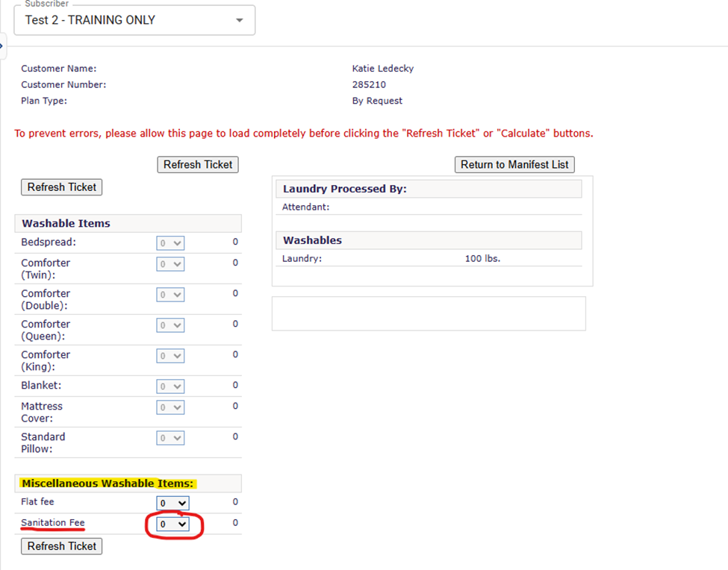
Task: Open the Comforter (Twin) quantity dropdown
Action: click(x=170, y=264)
